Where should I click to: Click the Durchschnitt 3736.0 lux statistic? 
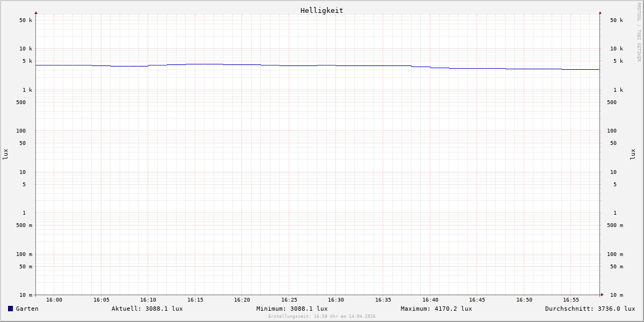[x=590, y=309]
